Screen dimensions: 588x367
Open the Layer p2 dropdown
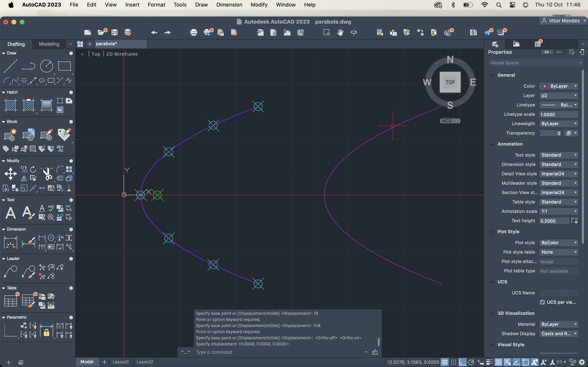559,95
